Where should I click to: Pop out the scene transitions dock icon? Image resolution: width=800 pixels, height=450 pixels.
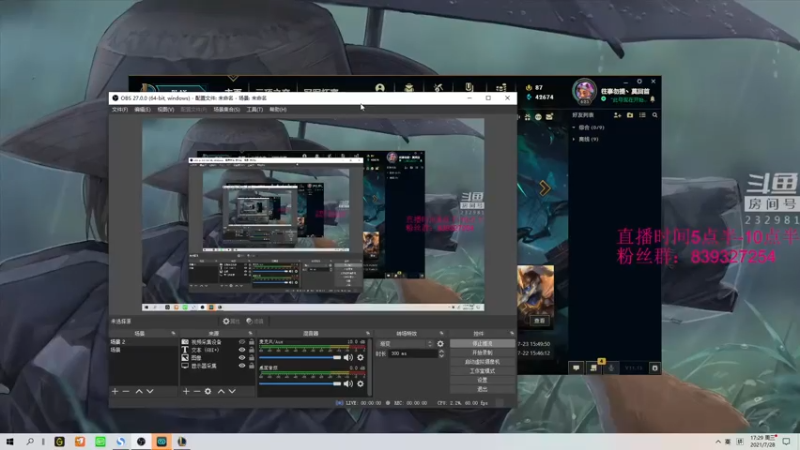pos(442,333)
